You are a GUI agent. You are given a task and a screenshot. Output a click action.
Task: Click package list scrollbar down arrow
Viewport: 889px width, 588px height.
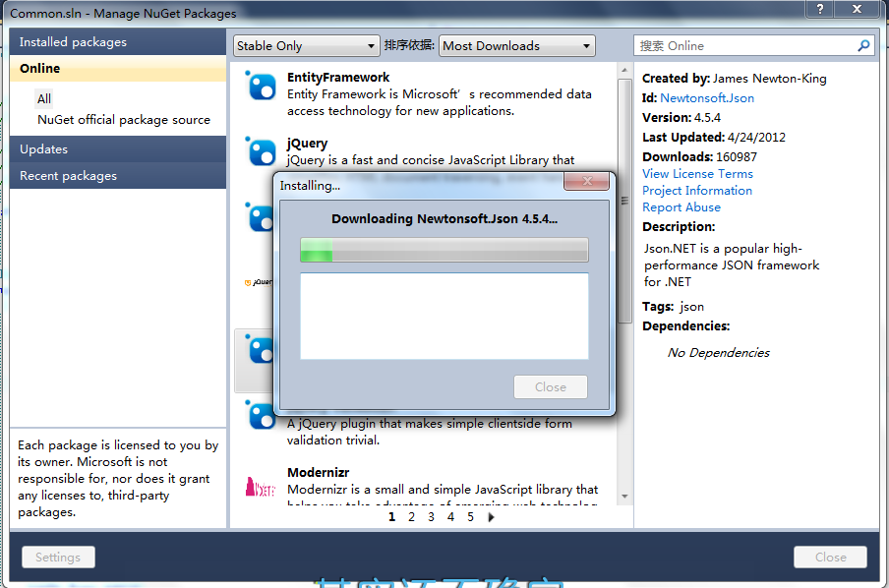click(624, 497)
